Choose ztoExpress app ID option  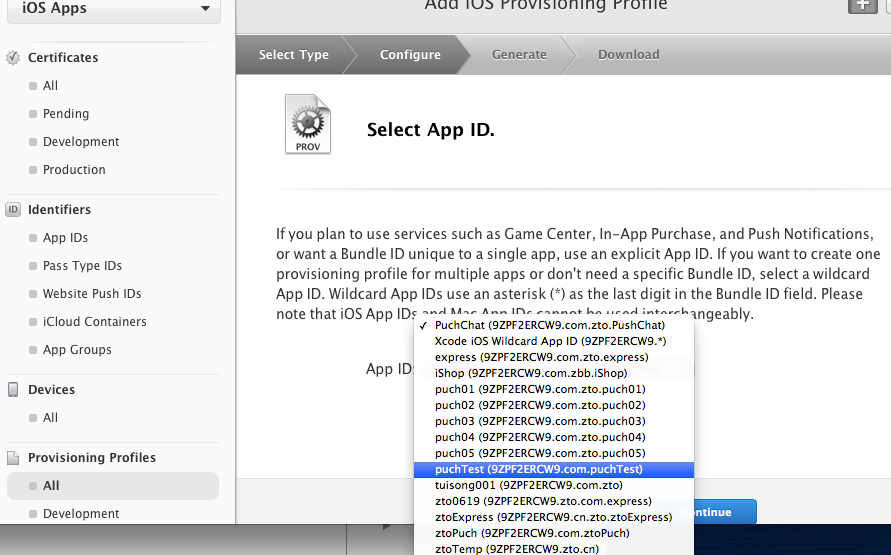tap(553, 517)
